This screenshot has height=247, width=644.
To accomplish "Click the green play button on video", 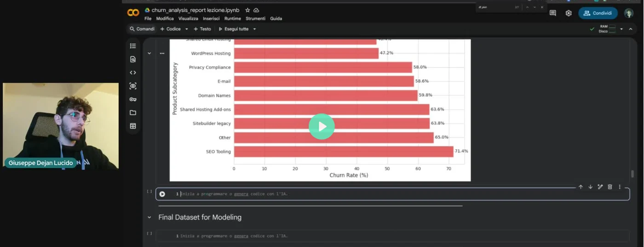I will 322,126.
